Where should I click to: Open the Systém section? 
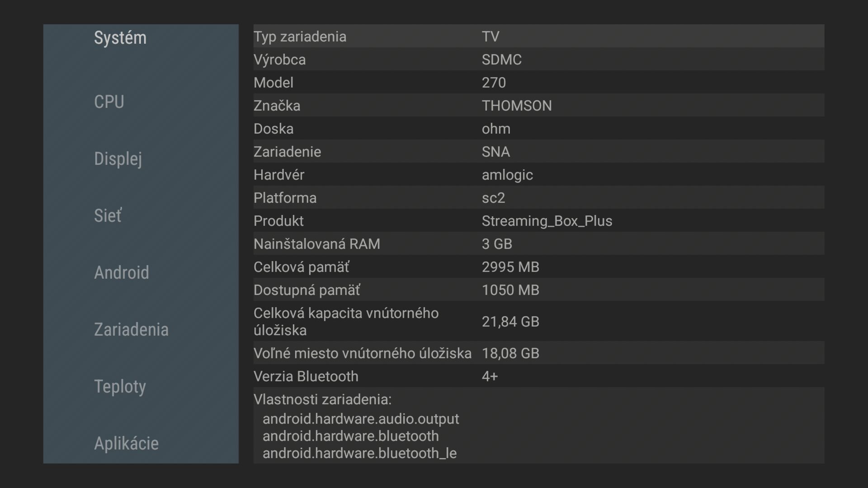tap(120, 38)
